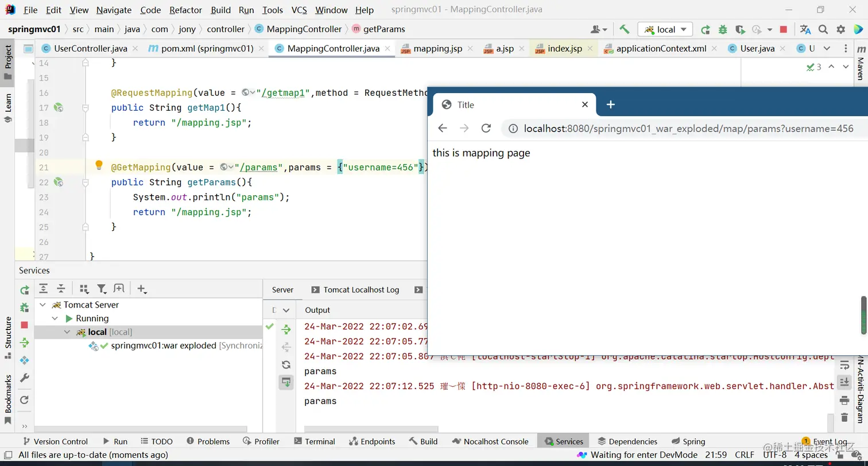Collapse all nodes in Services tree toolbar
Screen dimensions: 868x466
point(61,289)
